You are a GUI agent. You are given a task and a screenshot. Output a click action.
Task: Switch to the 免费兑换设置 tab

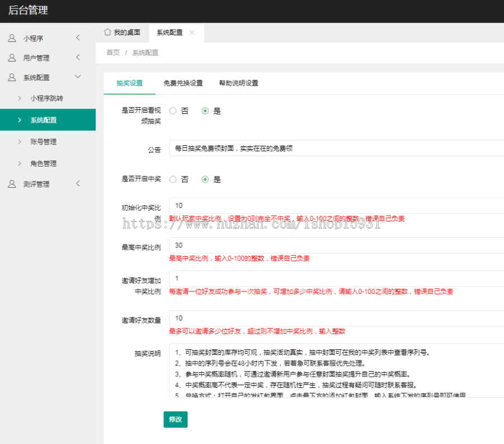(183, 83)
